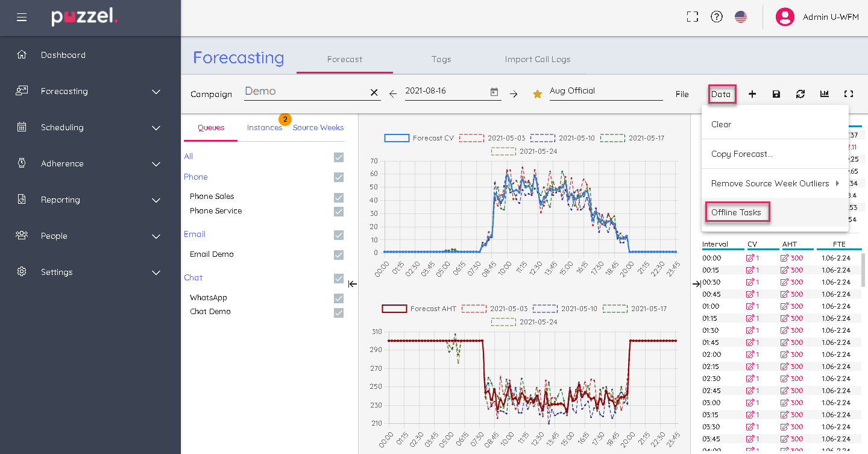Click the hamburger menu icon

tap(22, 17)
